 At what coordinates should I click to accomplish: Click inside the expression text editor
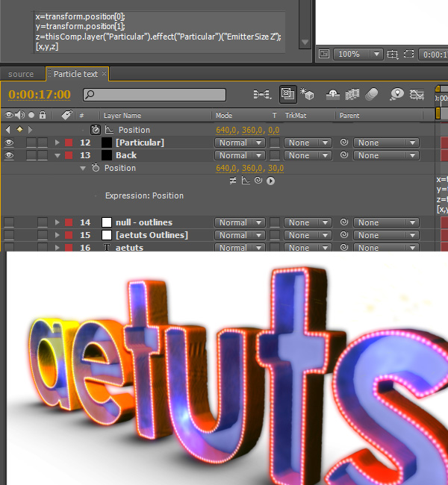click(x=160, y=32)
